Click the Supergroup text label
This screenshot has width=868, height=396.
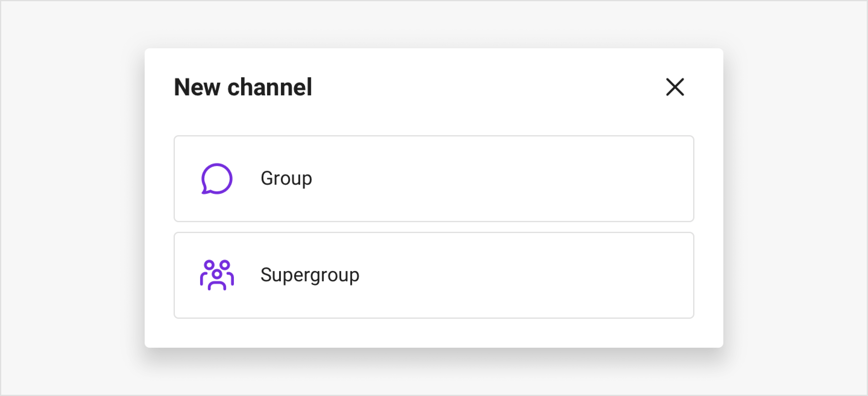[x=310, y=275]
